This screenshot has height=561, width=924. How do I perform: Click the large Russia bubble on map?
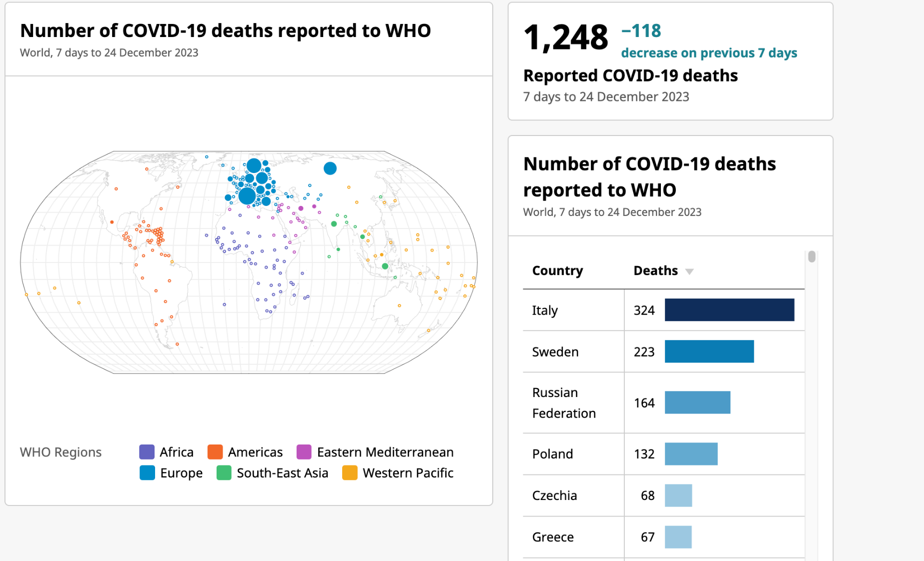[330, 168]
